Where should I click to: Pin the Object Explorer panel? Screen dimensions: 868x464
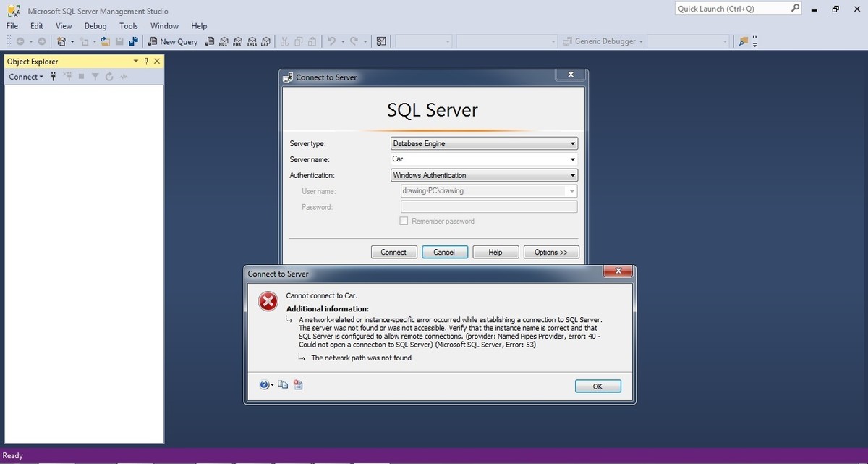146,62
